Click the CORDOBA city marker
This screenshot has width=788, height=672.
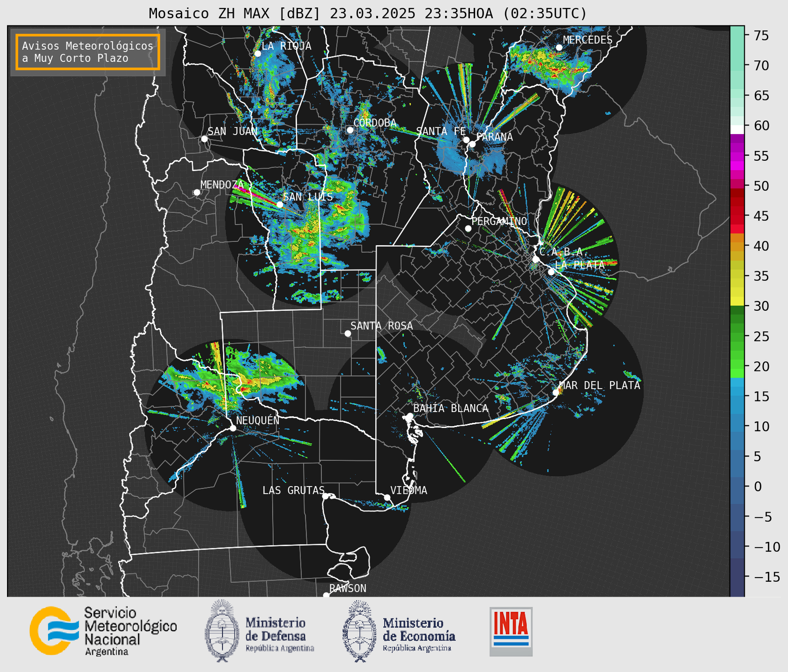[350, 130]
